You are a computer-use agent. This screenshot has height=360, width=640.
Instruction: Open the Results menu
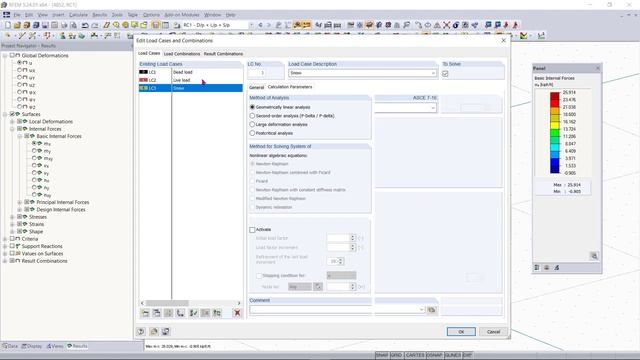[x=99, y=15]
